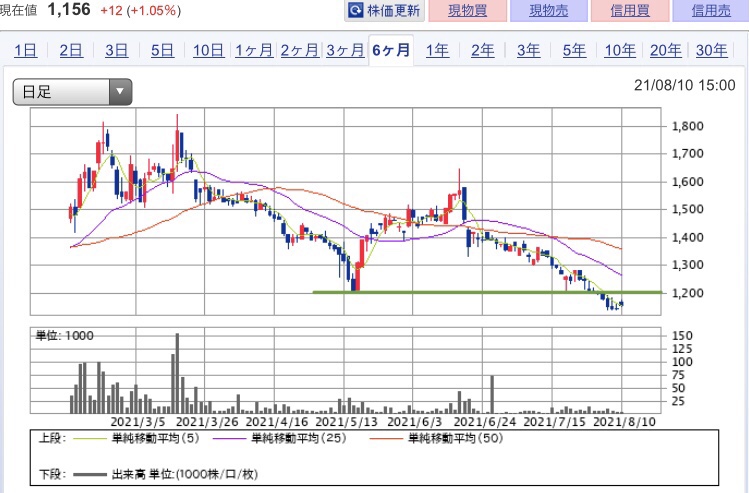
Task: Switch chart range to 1日
Action: point(25,50)
